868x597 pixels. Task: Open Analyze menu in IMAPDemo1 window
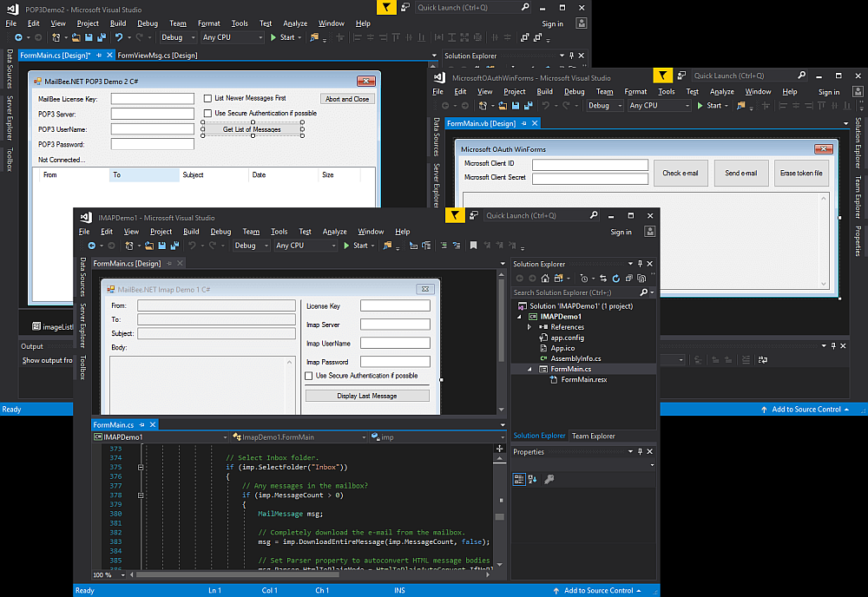[335, 232]
